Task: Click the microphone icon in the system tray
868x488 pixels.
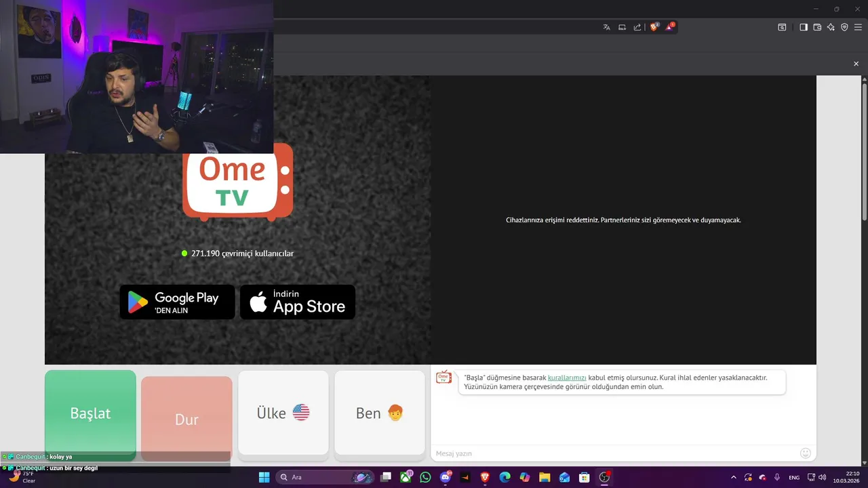Action: pyautogui.click(x=777, y=477)
